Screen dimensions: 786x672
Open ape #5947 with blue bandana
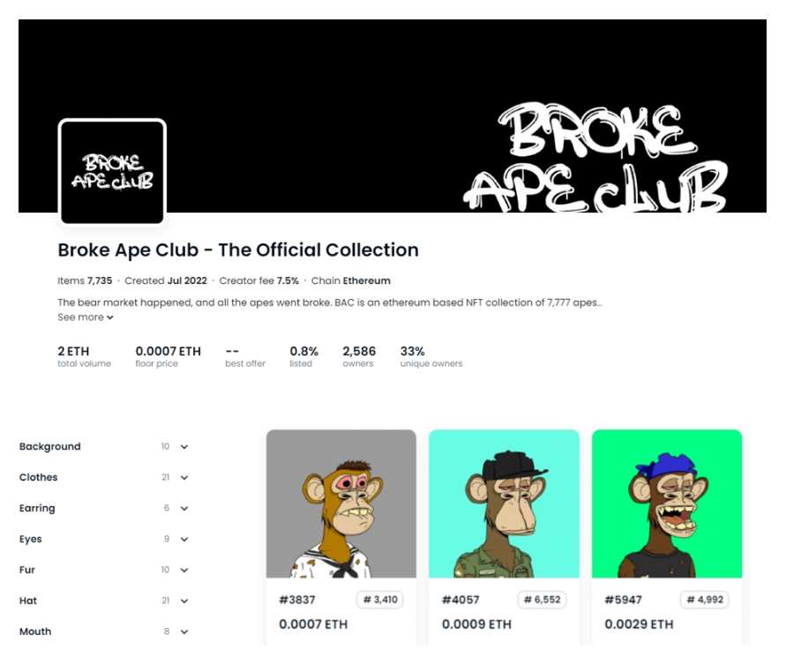[x=667, y=504]
